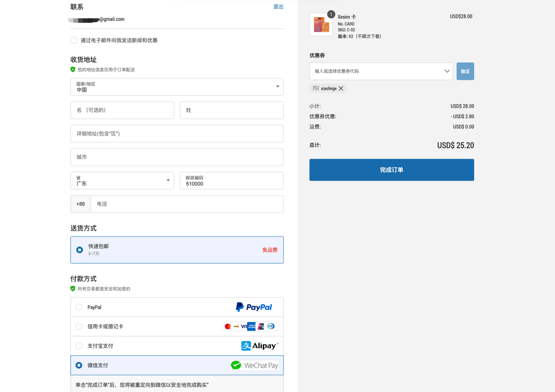
Task: Expand the coupon code dropdown
Action: click(x=446, y=71)
